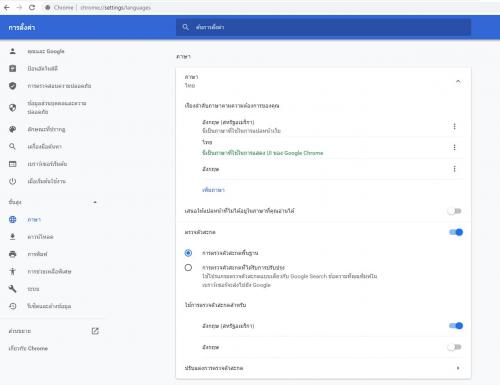Open the On startup power icon
The image size is (500, 385).
[13, 181]
